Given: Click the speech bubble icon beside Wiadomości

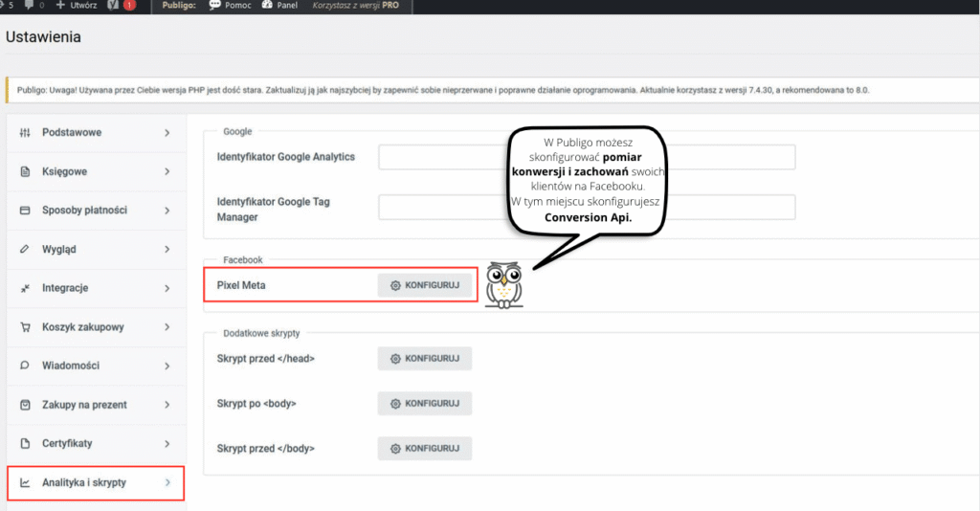Looking at the screenshot, I should tap(25, 366).
